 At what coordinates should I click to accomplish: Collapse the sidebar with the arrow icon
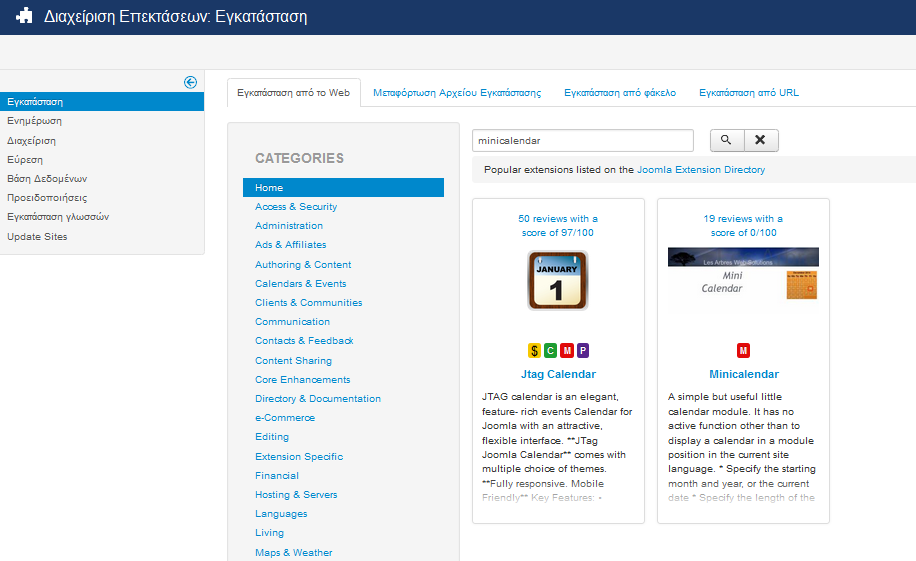(190, 82)
